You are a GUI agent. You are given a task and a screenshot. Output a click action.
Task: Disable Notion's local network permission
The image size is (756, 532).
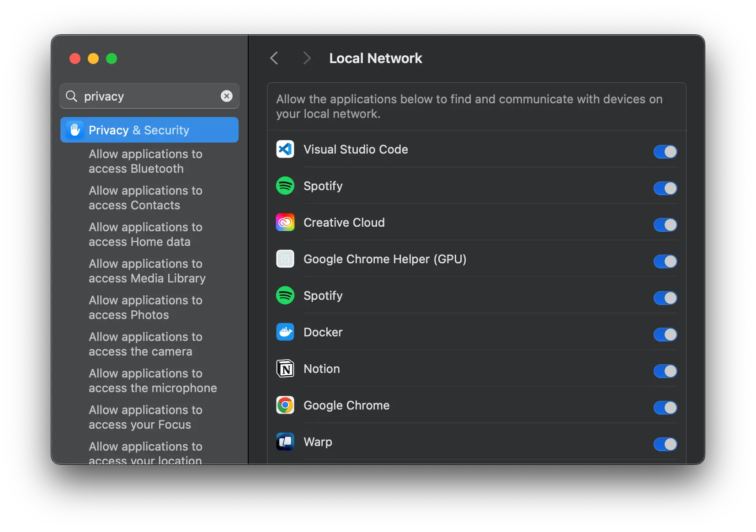pos(665,371)
